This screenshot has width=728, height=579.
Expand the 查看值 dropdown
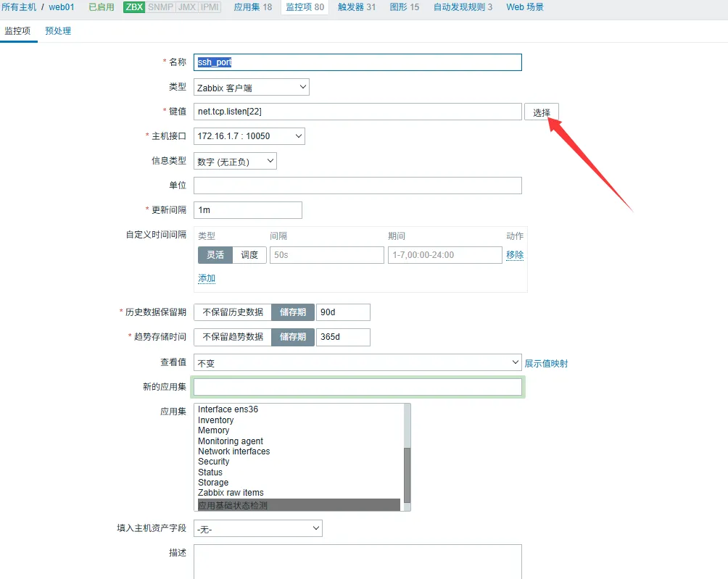point(357,363)
